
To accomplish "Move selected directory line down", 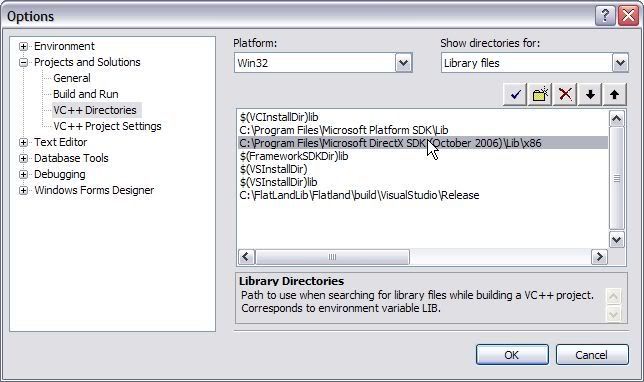I will (x=590, y=95).
